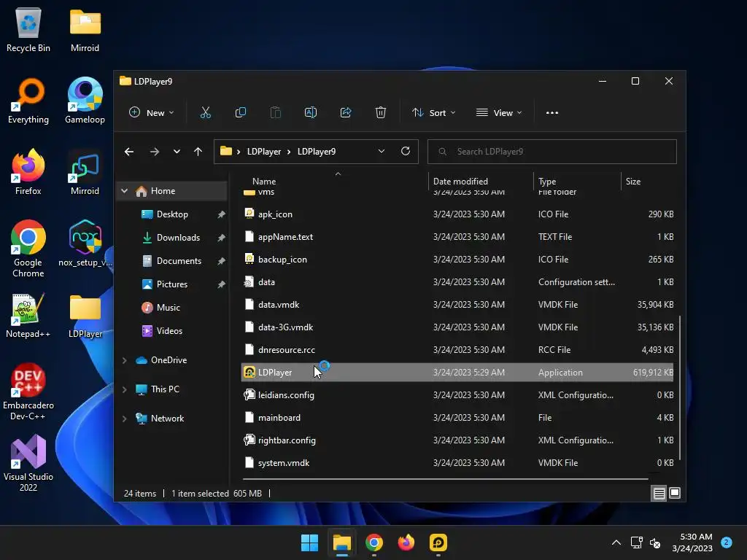Viewport: 747px width, 560px height.
Task: Open recent locations dropdown chevron
Action: [177, 152]
